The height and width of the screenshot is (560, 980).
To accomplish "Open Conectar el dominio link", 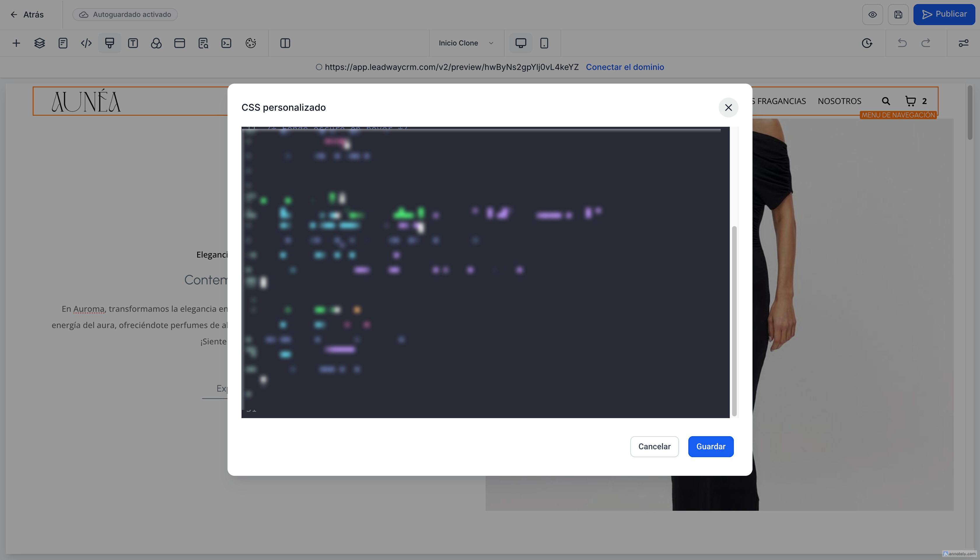I will point(625,67).
